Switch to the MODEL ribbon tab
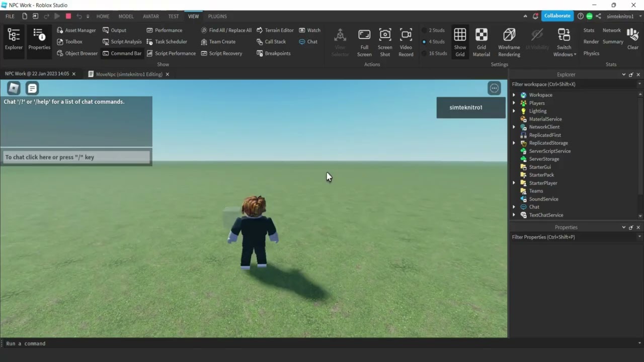Image resolution: width=644 pixels, height=362 pixels. [x=126, y=16]
